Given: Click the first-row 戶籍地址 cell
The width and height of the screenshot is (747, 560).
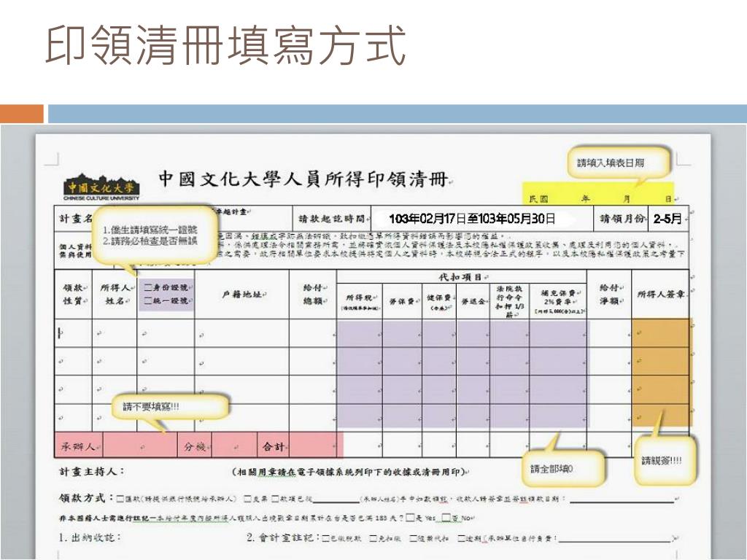Looking at the screenshot, I should 241,332.
